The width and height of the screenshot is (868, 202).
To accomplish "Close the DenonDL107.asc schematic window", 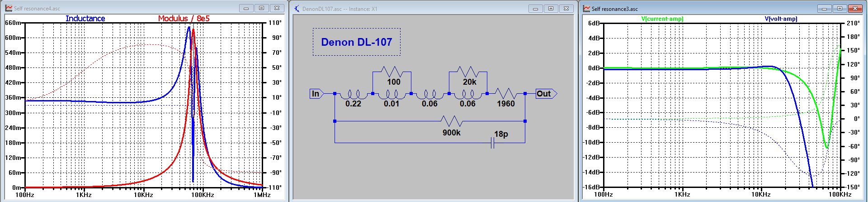I will click(566, 9).
